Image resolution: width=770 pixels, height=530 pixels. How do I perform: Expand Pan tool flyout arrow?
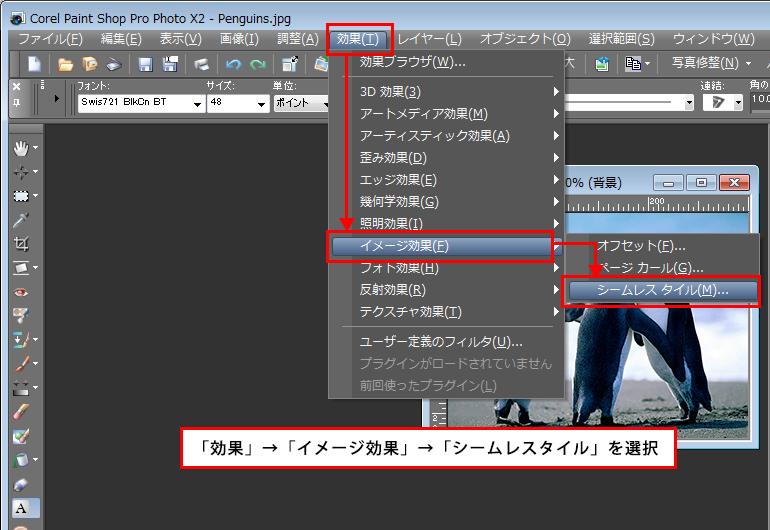click(x=35, y=147)
